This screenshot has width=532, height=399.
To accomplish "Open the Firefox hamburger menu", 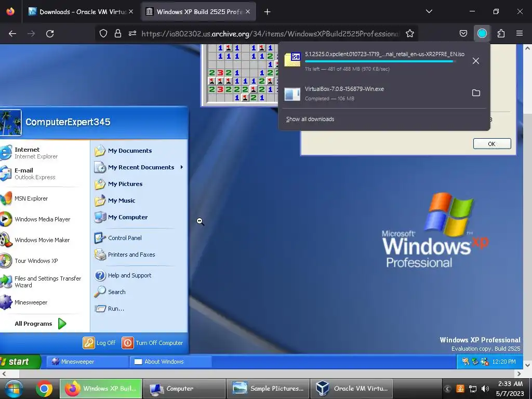I will 520,33.
